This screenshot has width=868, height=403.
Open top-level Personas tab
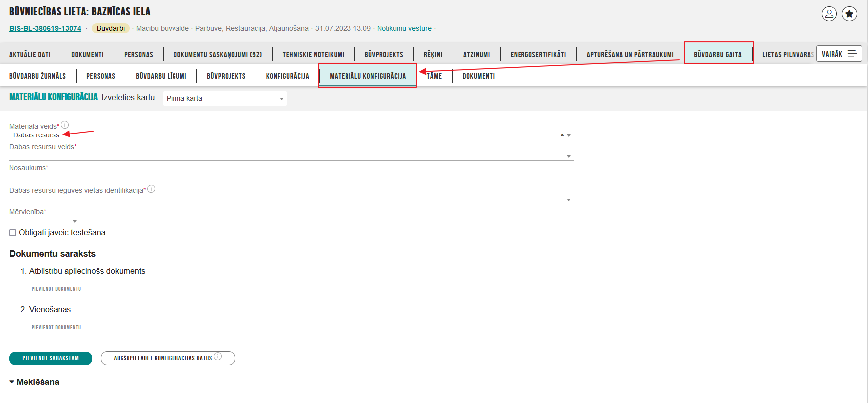[x=139, y=54]
